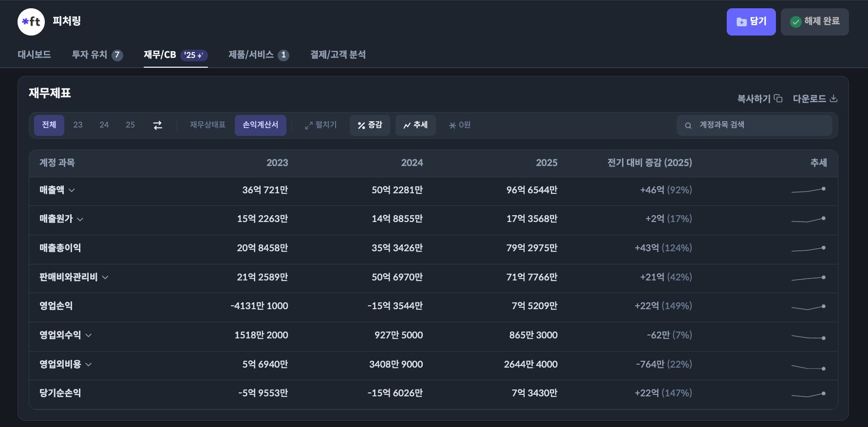Open the 결제/고객 분석 tab
Screen dimensions: 868x427
(338, 55)
